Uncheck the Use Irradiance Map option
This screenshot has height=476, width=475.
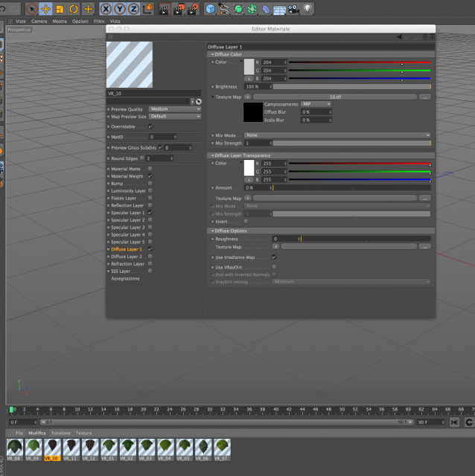click(x=274, y=257)
